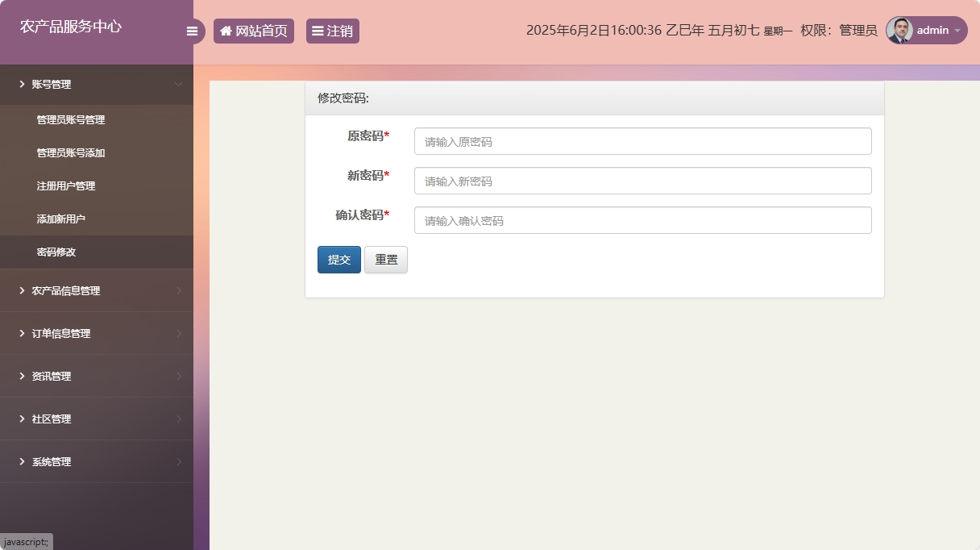The height and width of the screenshot is (550, 980).
Task: Click the 确认密码 input field
Action: (x=641, y=220)
